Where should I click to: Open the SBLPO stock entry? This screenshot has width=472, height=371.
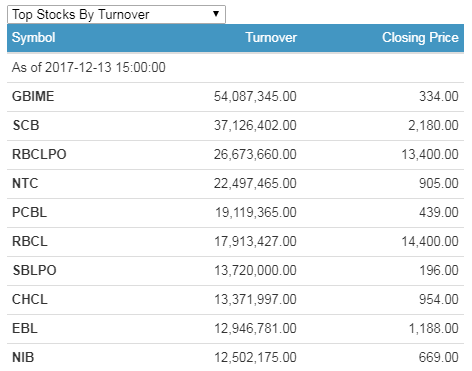click(235, 271)
